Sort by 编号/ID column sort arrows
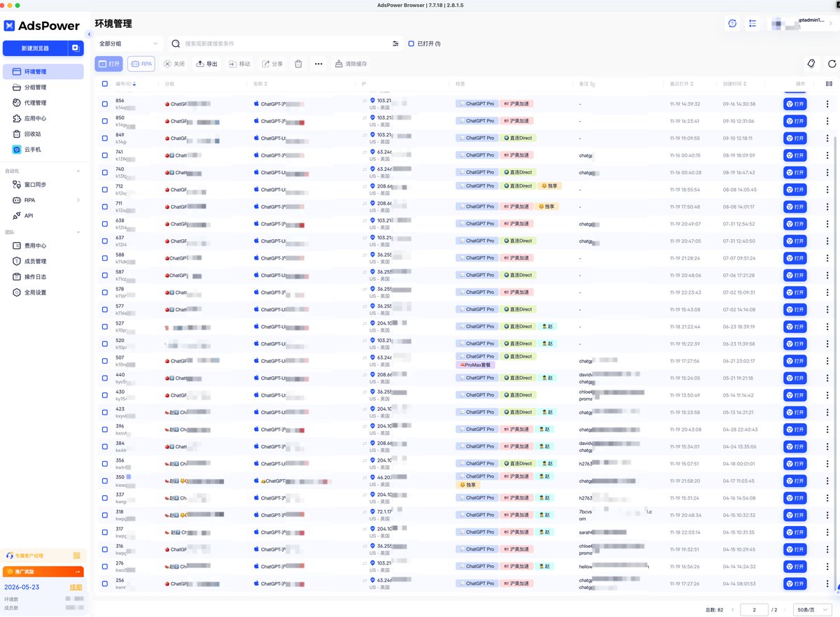Viewport: 840px width, 617px height. coord(134,84)
